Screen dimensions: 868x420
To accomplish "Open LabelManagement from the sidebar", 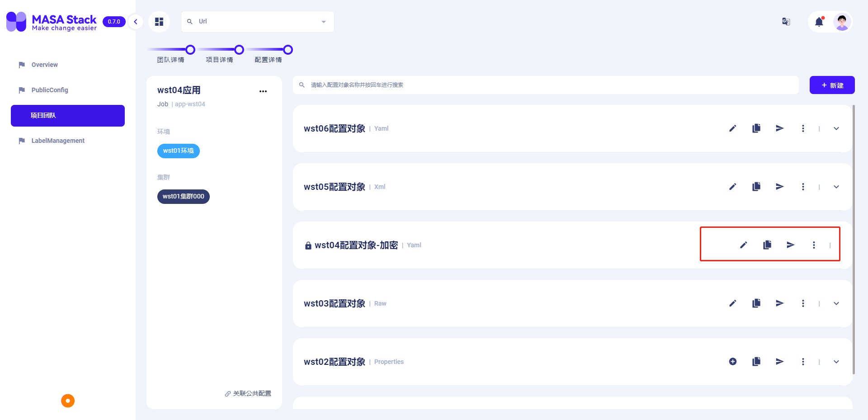I will (57, 141).
